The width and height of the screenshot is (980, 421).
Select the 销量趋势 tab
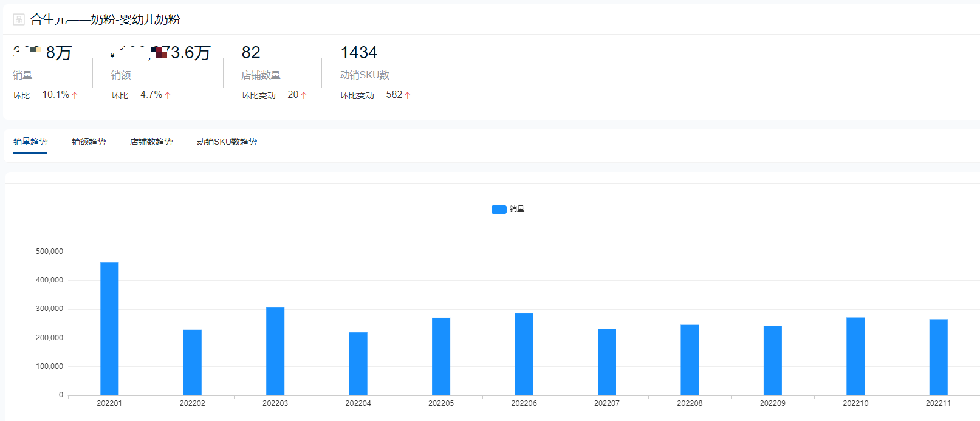tap(30, 142)
